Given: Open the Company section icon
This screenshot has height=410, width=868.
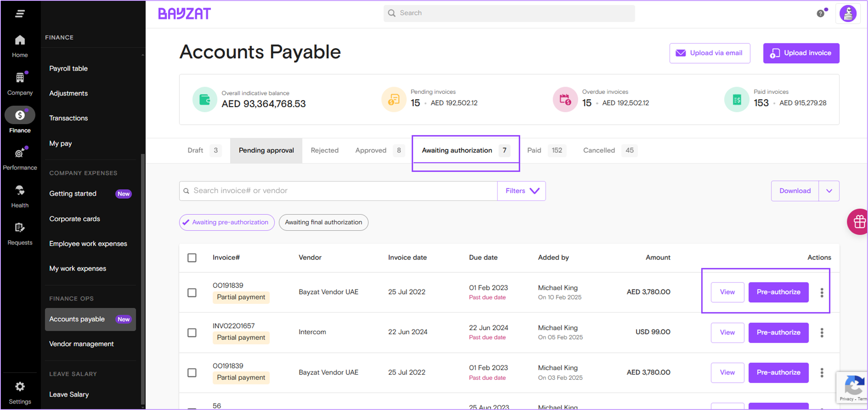Looking at the screenshot, I should 20,83.
